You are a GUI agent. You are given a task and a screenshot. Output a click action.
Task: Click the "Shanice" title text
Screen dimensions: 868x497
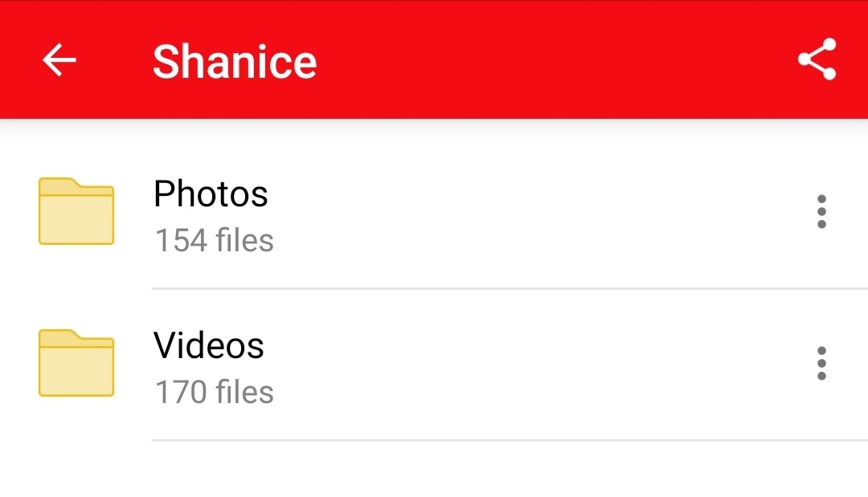pos(235,61)
